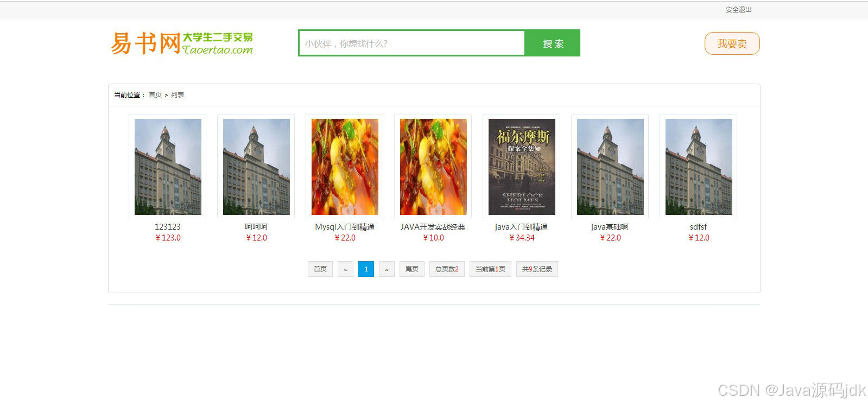This screenshot has width=868, height=405.
Task: Select page 1 in pagination
Action: (366, 269)
